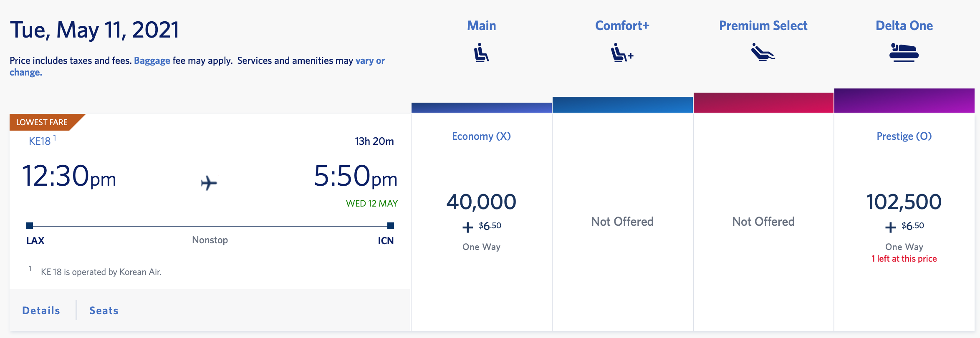
Task: Select the 102,500 miles Delta One price
Action: click(904, 202)
